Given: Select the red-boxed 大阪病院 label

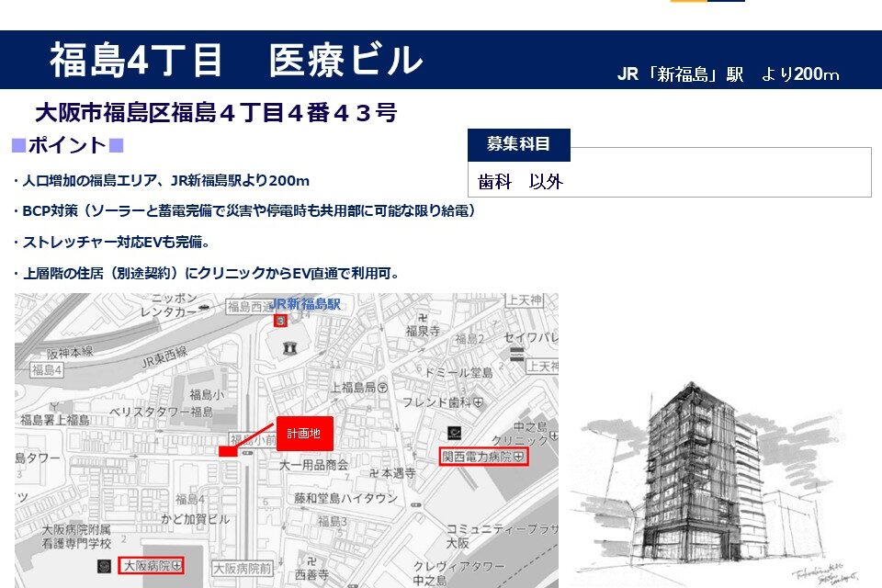Looking at the screenshot, I should pyautogui.click(x=152, y=564).
